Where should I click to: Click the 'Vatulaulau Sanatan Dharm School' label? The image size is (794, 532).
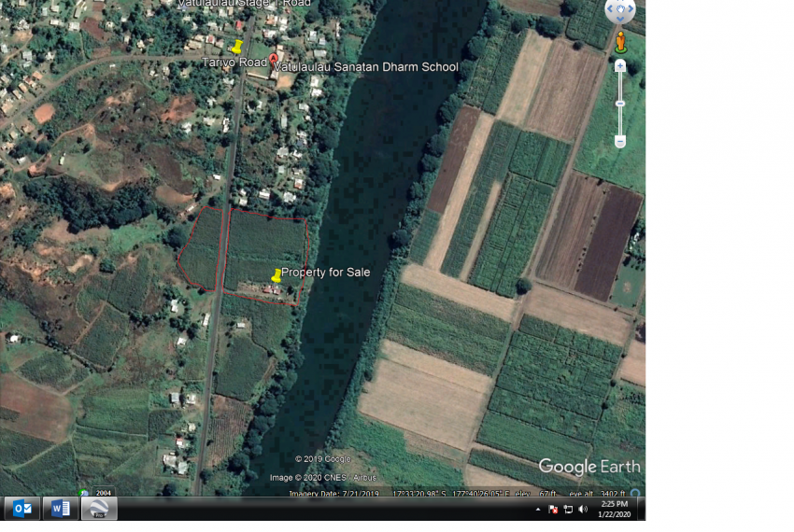coord(366,67)
